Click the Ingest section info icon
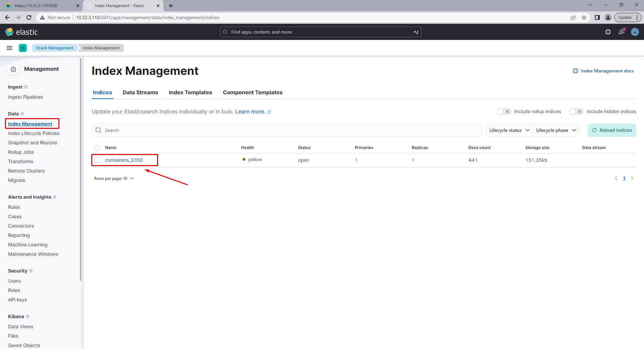 [x=26, y=87]
